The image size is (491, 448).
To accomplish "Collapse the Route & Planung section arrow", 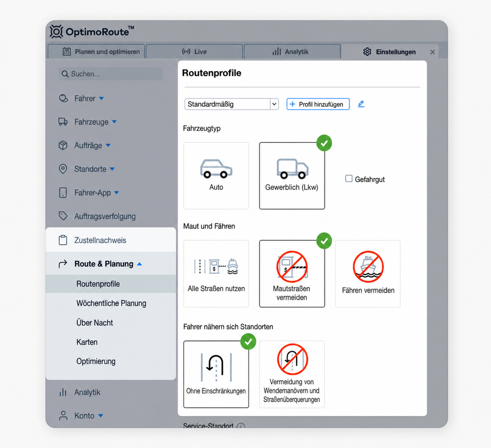I will (x=139, y=264).
